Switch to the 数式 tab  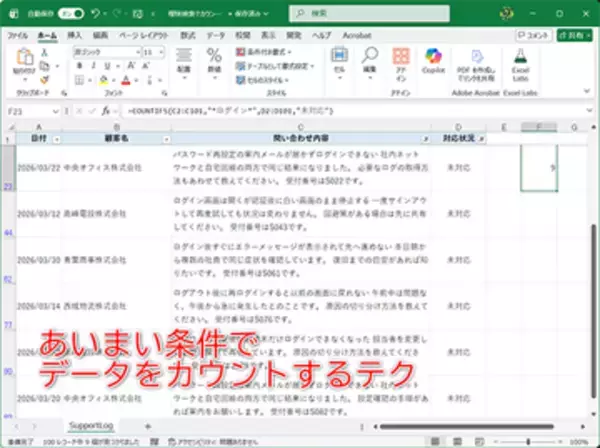click(188, 36)
